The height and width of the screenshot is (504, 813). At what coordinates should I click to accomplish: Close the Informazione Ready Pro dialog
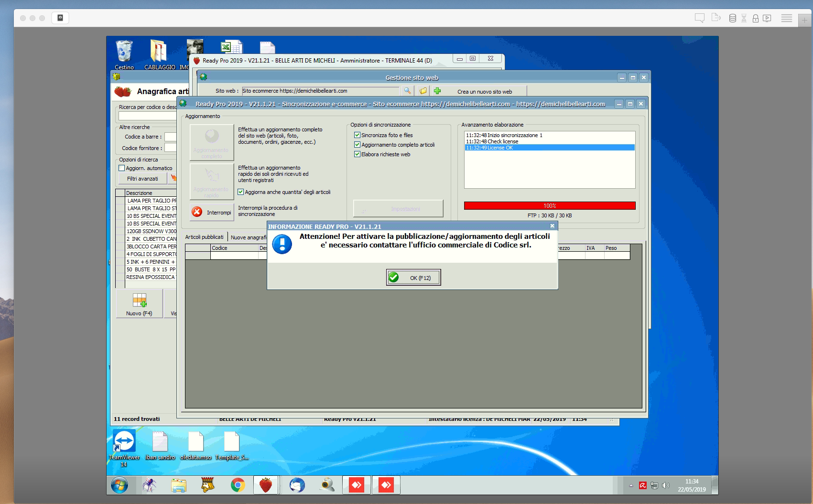[552, 226]
